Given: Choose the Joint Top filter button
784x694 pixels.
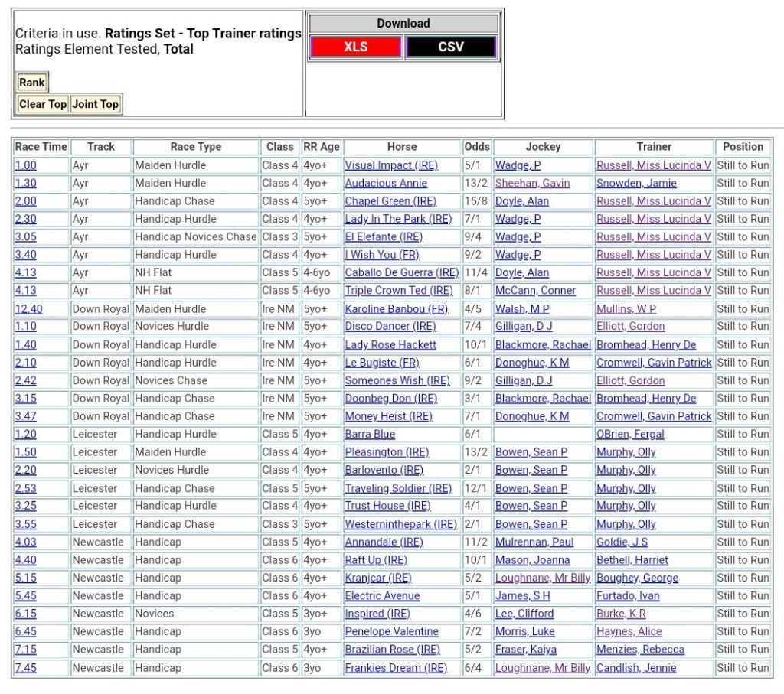Looking at the screenshot, I should (x=96, y=104).
